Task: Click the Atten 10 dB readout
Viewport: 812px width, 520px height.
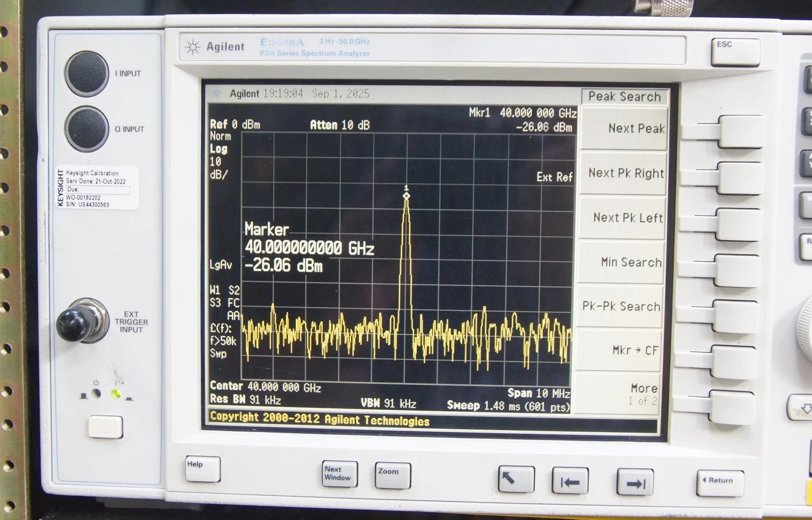Action: [x=340, y=125]
